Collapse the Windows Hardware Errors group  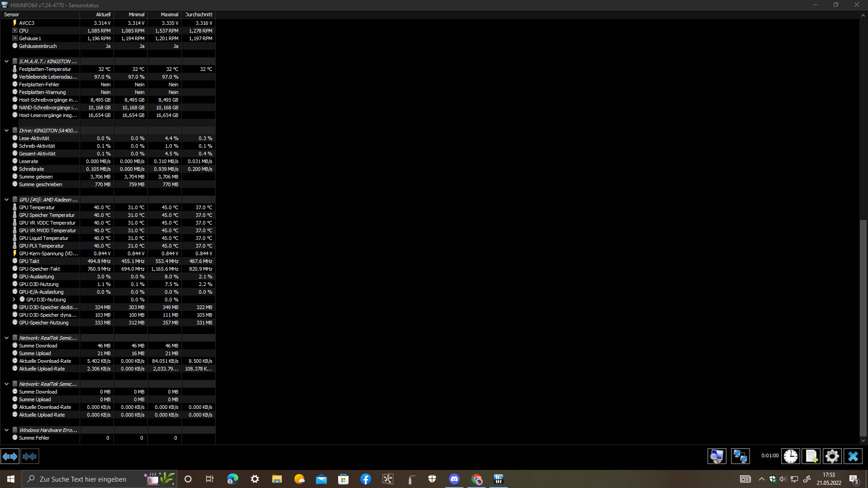(6, 430)
